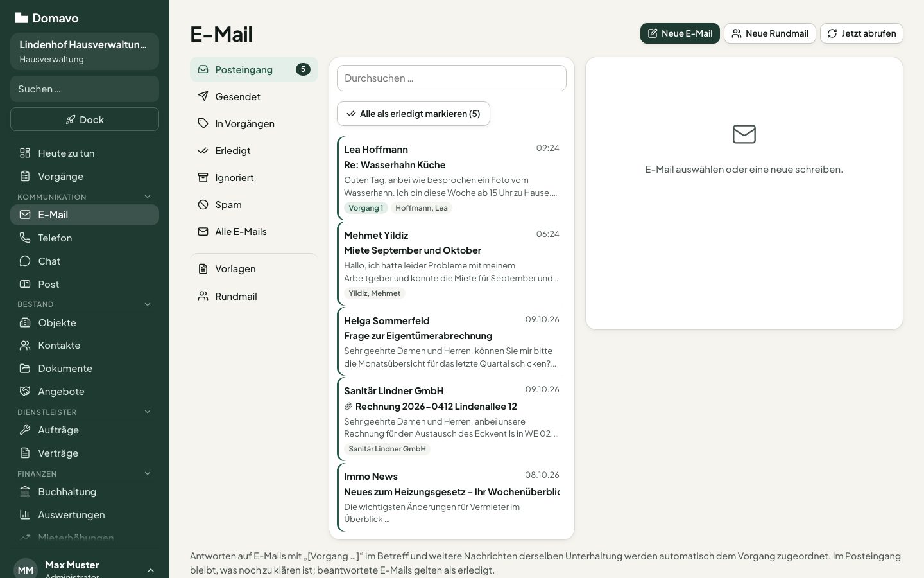Collapse the Finanzen section chevron
The image size is (924, 578).
148,473
